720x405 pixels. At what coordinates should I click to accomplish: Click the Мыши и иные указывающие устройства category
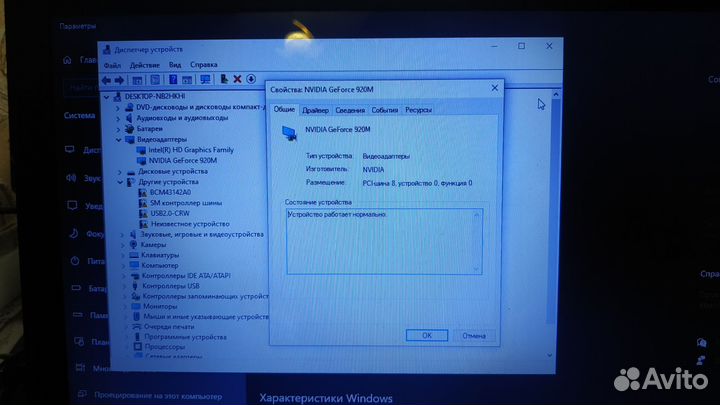coord(205,316)
